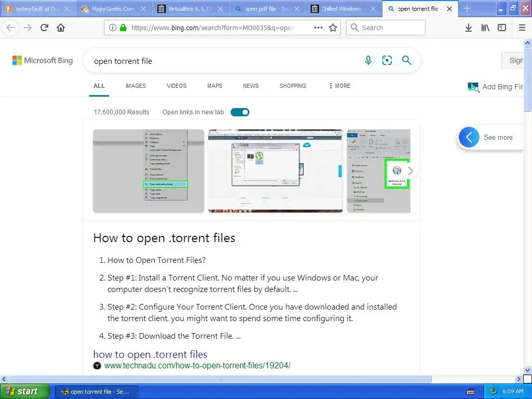
Task: Click the Microsoft Bing logo
Action: (43, 60)
